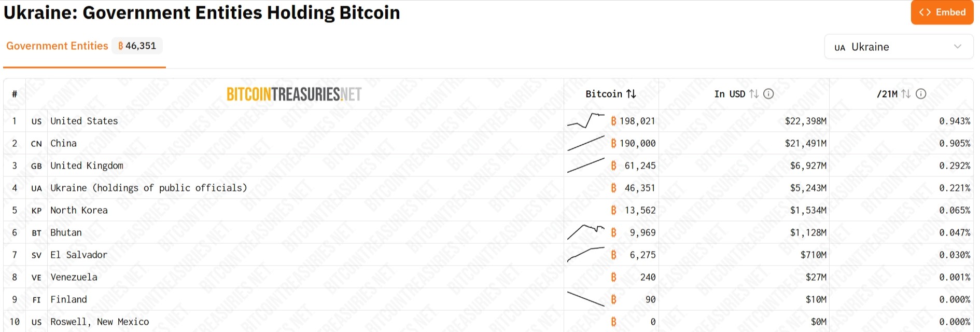
Task: Select the Government Entities tab
Action: [x=57, y=46]
